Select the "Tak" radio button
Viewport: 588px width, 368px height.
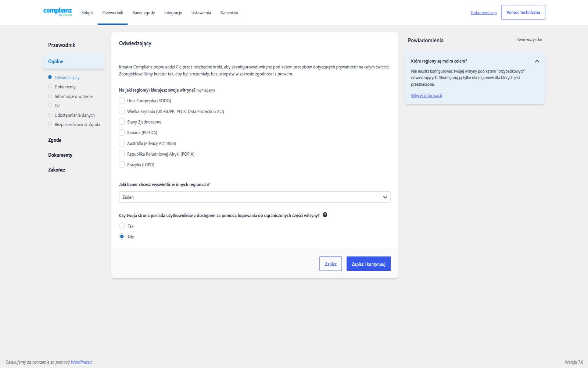(122, 226)
